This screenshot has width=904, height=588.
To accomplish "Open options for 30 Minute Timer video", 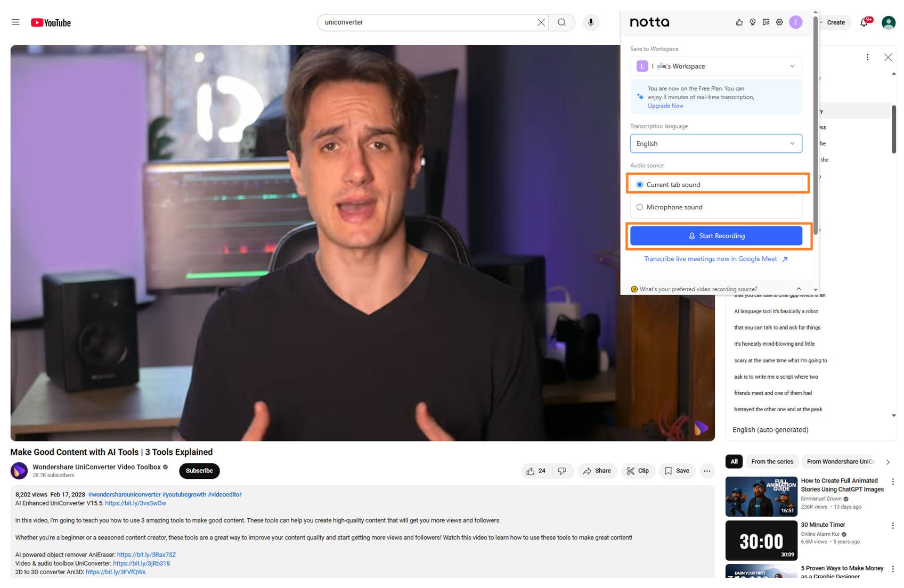I will 893,526.
